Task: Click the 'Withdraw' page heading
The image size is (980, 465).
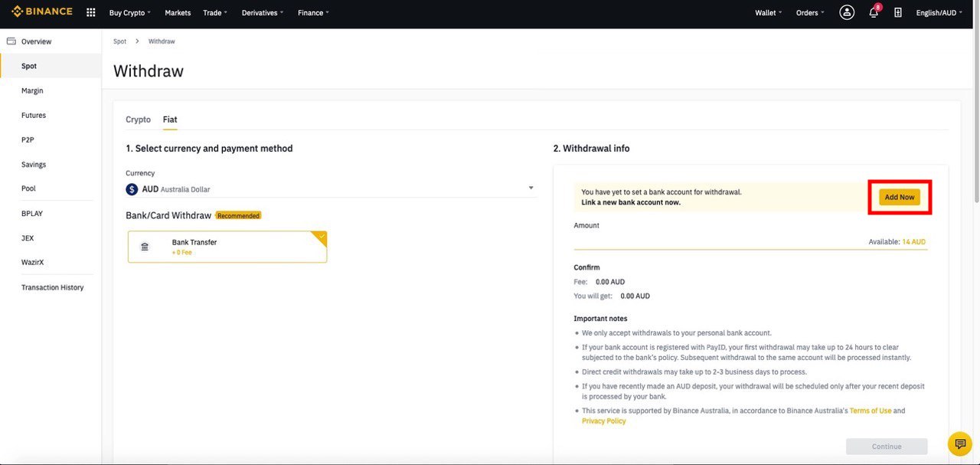Action: tap(149, 71)
